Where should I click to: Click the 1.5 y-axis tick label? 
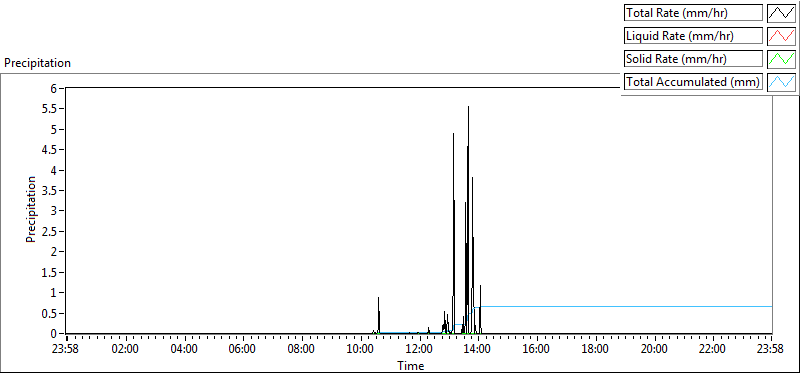coord(48,272)
